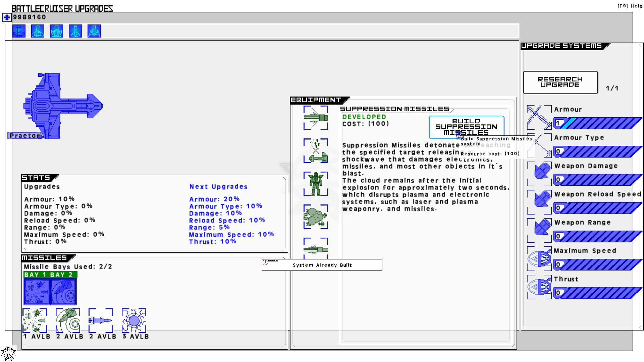The width and height of the screenshot is (644, 362).
Task: Select the first saucer-shaped ship icon in fleet bar
Action: pos(19,31)
